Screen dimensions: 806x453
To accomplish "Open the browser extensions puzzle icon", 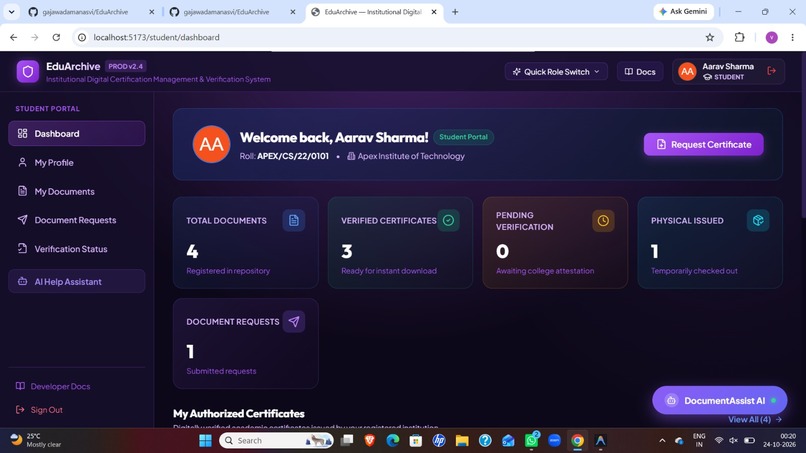I will click(739, 37).
